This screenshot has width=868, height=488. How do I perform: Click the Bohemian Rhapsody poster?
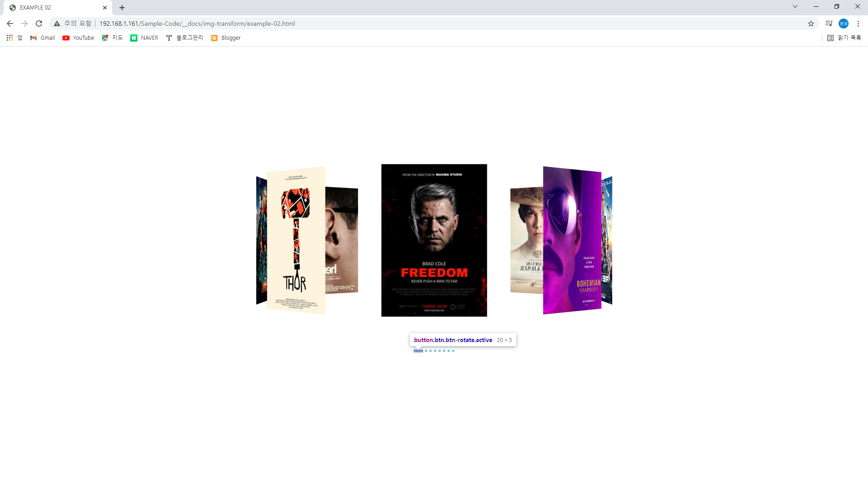[572, 239]
